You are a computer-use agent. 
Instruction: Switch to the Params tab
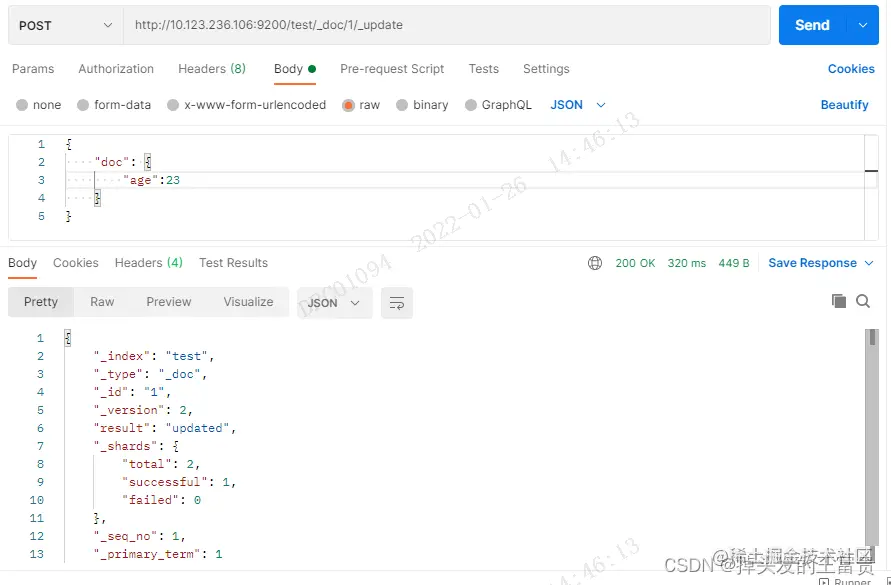(x=33, y=69)
